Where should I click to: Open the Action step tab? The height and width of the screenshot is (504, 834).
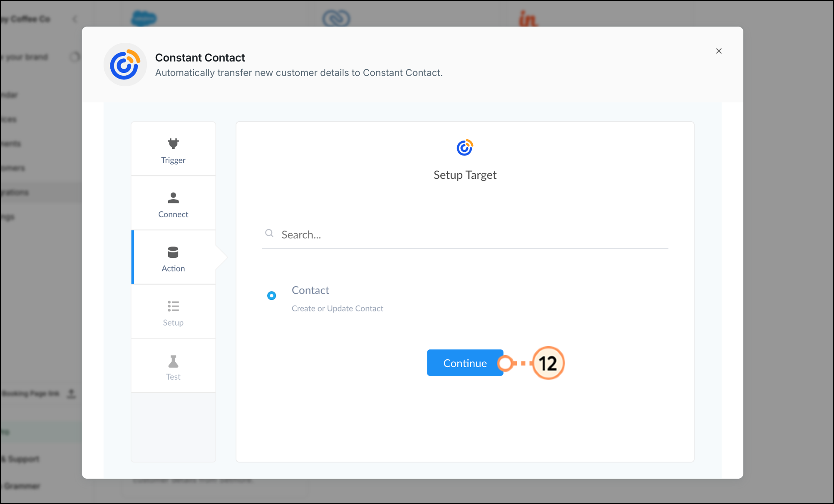click(x=174, y=257)
